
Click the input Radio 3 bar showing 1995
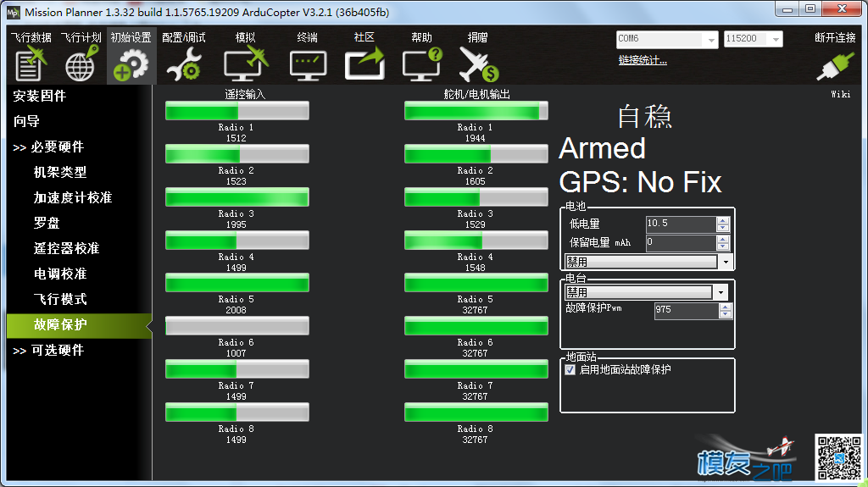tap(237, 197)
